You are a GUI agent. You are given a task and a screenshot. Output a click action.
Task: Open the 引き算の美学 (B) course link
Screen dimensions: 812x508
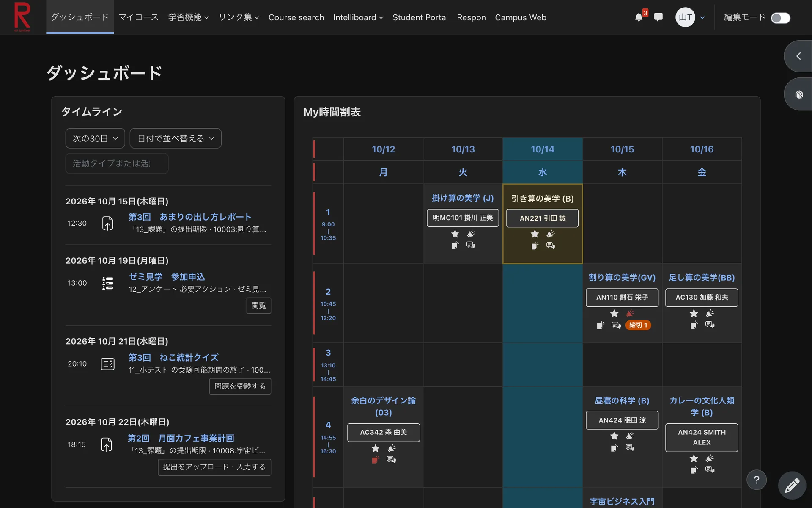pos(543,199)
